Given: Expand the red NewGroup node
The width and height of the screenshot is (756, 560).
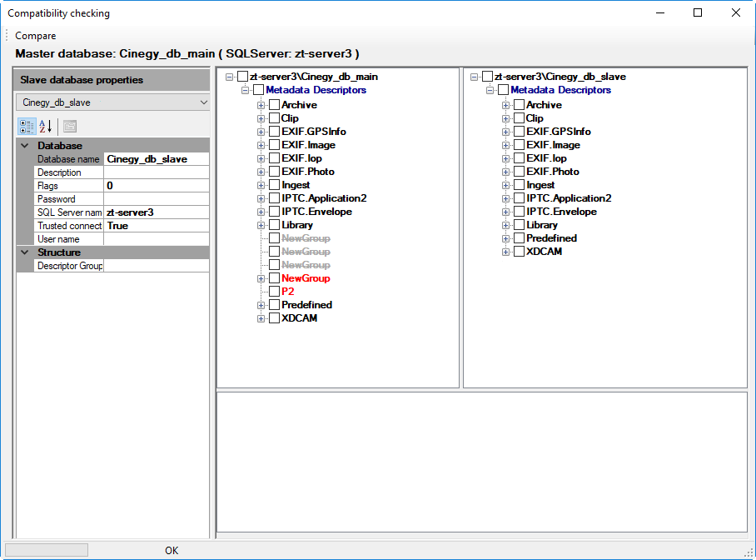Looking at the screenshot, I should [x=261, y=278].
